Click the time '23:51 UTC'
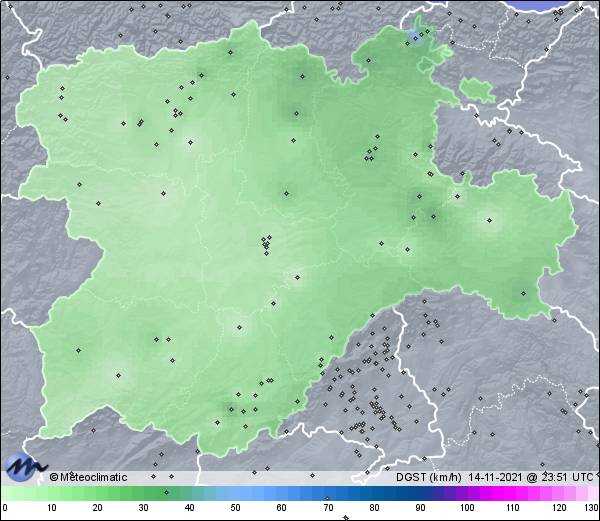600x521 pixels. tap(565, 477)
